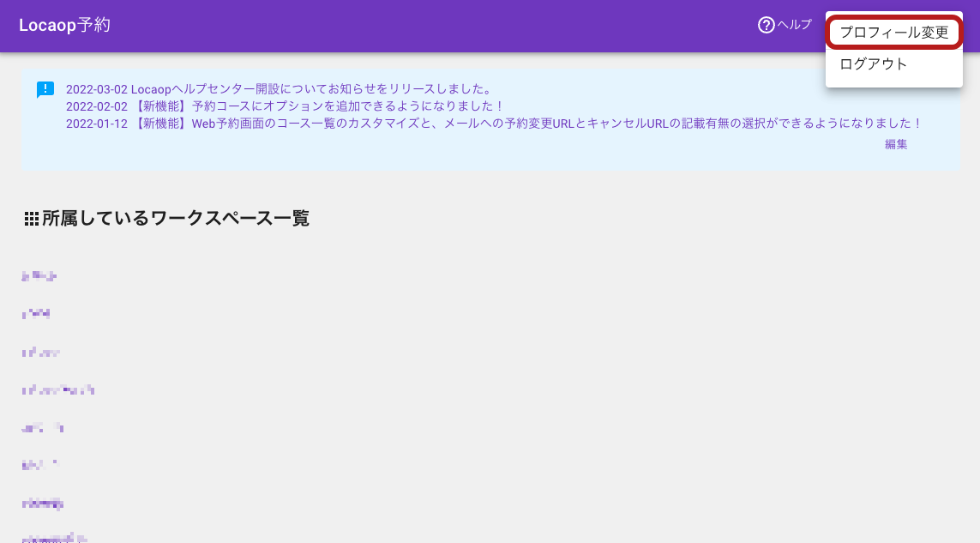Select プロフィール変更 from the menu

(893, 33)
